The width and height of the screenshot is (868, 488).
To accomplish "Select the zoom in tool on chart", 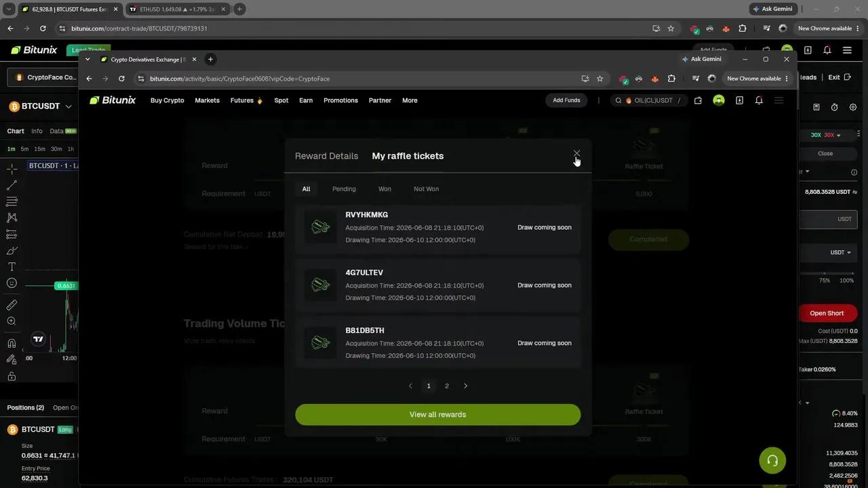I will (12, 321).
